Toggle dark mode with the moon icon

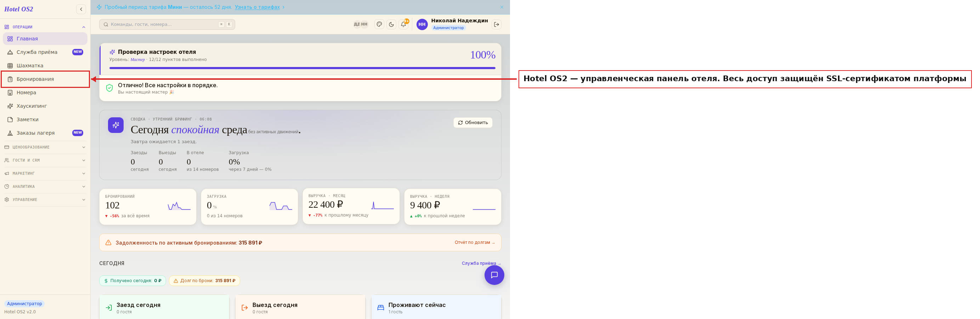point(391,24)
